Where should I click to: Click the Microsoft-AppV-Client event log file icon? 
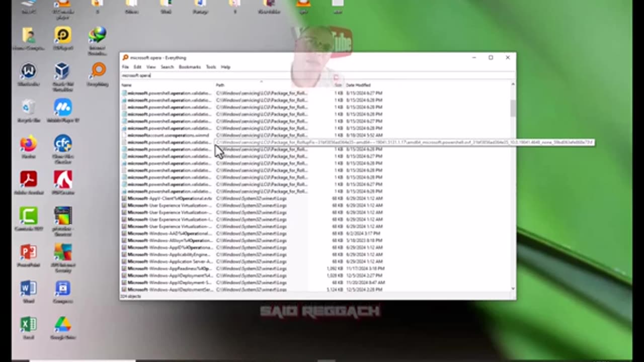(124, 199)
